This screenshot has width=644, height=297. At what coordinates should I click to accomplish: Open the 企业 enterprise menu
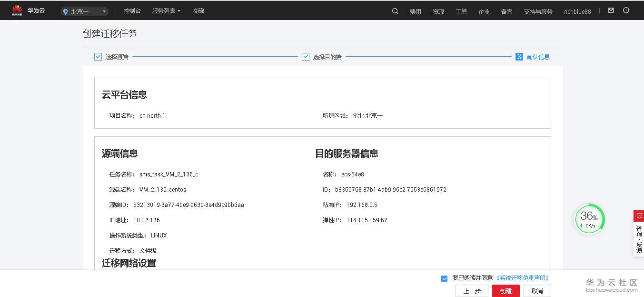[484, 11]
